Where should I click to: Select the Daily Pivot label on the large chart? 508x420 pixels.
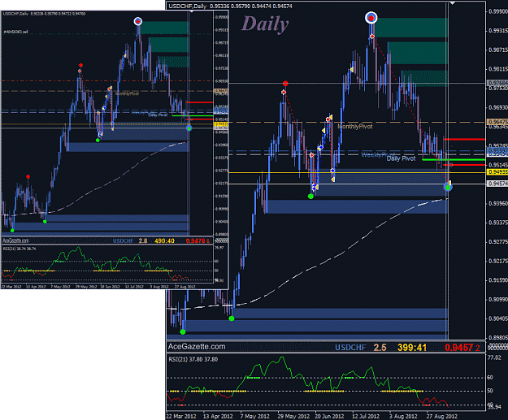(401, 158)
